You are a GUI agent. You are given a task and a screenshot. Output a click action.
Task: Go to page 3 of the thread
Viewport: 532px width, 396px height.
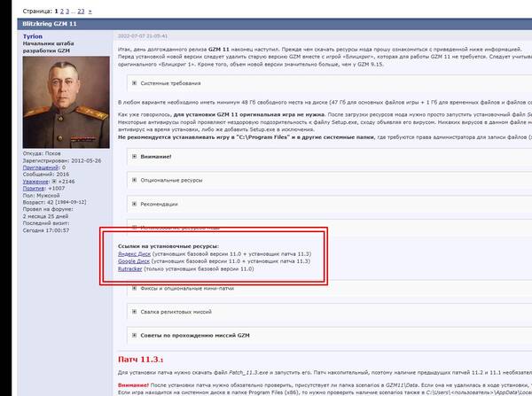tap(67, 12)
